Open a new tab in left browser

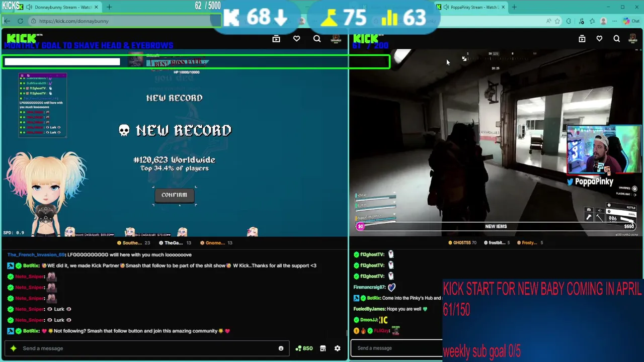click(109, 7)
